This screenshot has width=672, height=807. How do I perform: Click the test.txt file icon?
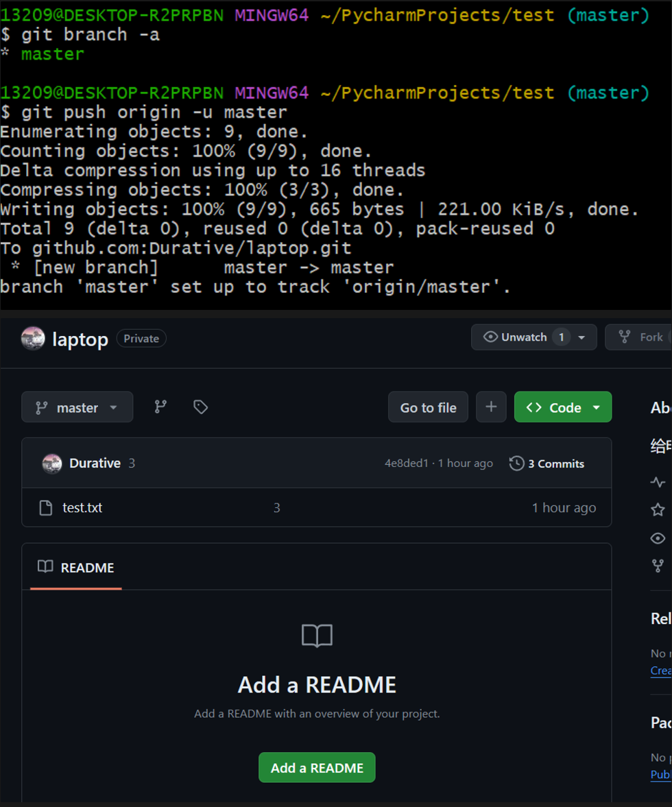46,508
